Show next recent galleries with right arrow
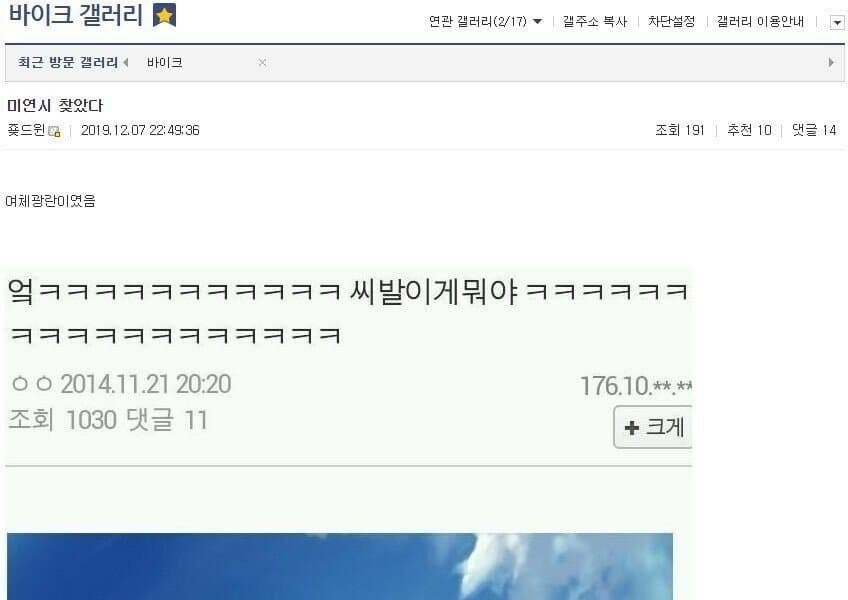Image resolution: width=848 pixels, height=600 pixels. [831, 62]
